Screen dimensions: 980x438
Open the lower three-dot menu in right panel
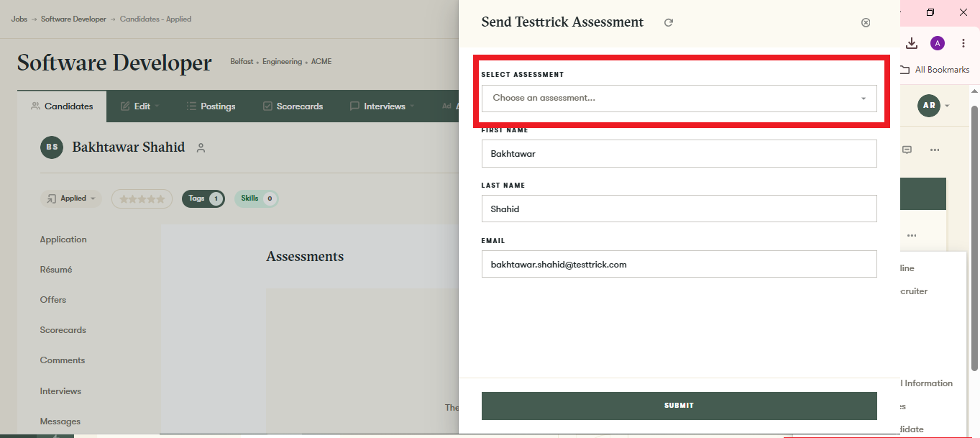point(912,235)
